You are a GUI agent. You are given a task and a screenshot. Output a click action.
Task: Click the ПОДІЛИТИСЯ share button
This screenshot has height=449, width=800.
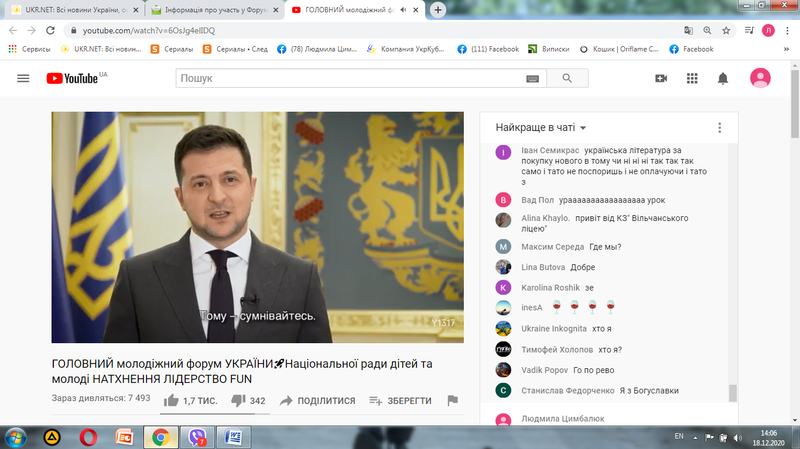pos(317,400)
